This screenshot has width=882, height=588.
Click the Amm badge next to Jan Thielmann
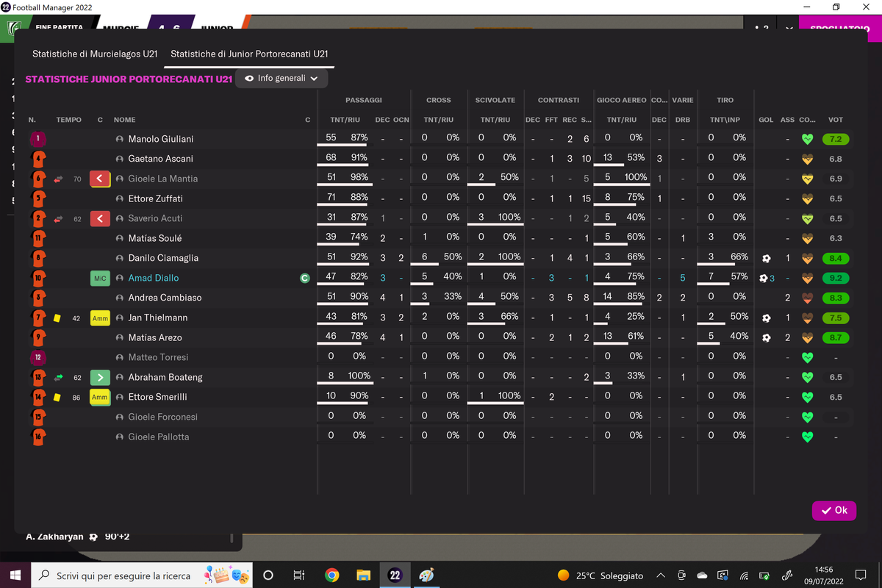[100, 318]
